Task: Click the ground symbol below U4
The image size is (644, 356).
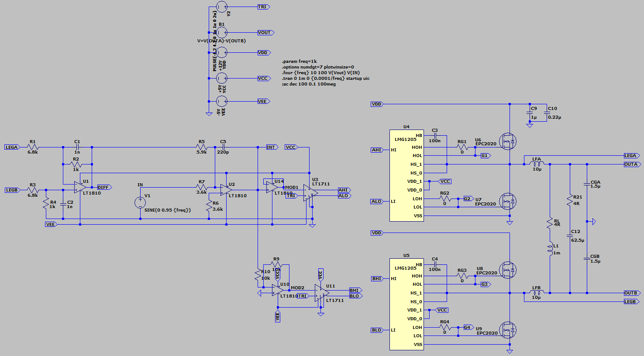Action: [x=510, y=222]
